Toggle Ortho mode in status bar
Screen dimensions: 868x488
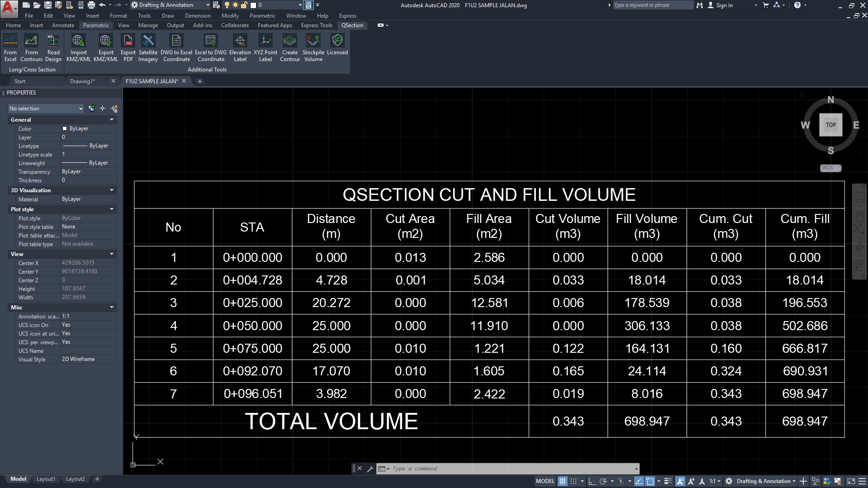pos(592,481)
